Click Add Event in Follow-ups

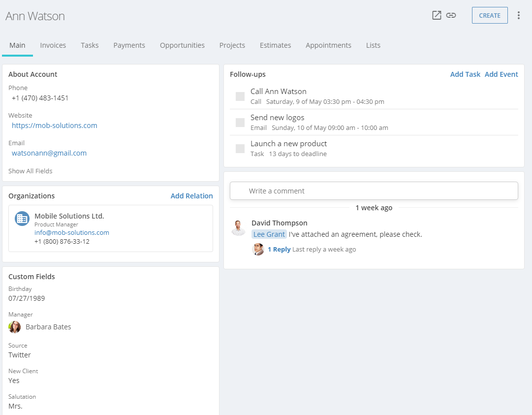click(x=501, y=74)
